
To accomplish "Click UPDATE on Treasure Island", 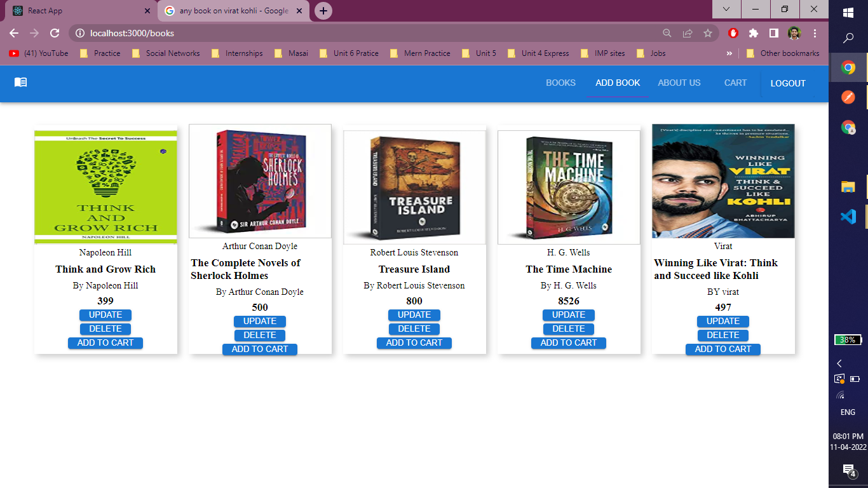I will pos(414,315).
